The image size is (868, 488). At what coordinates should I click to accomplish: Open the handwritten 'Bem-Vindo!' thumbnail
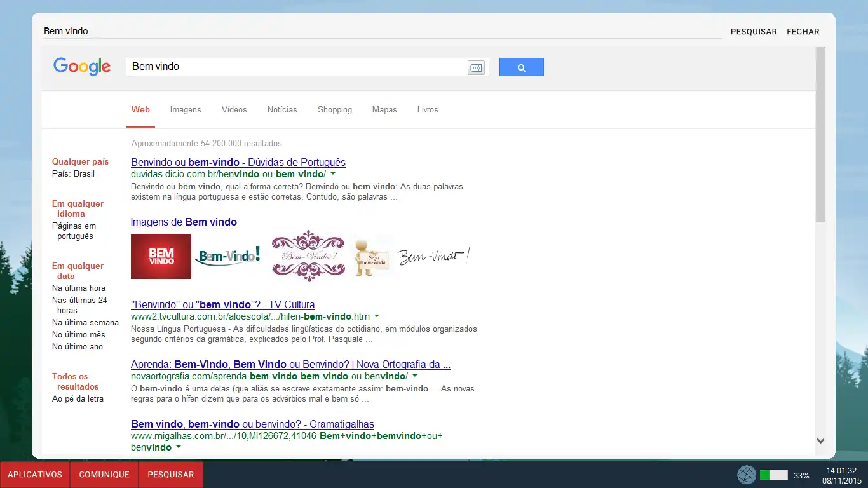[x=435, y=256]
